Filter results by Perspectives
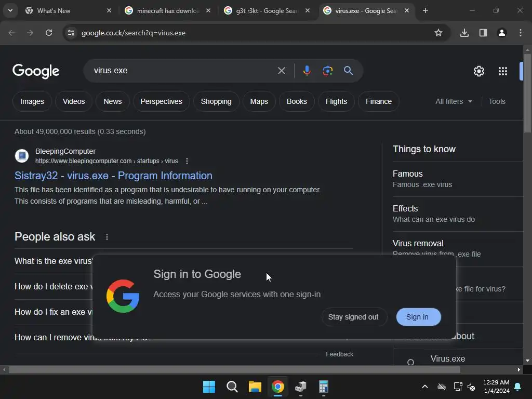Screen dimensions: 532x399 click(x=161, y=101)
